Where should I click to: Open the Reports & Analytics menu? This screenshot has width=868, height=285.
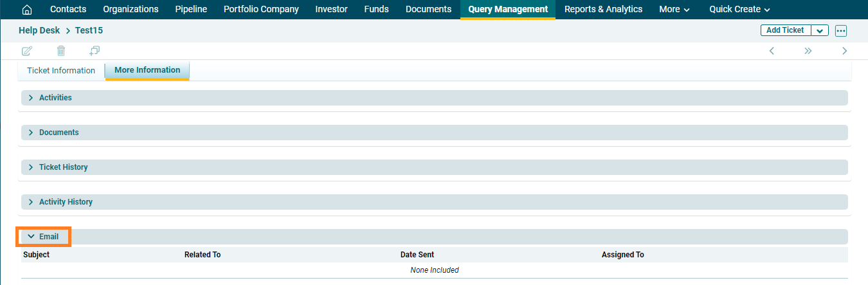[603, 9]
